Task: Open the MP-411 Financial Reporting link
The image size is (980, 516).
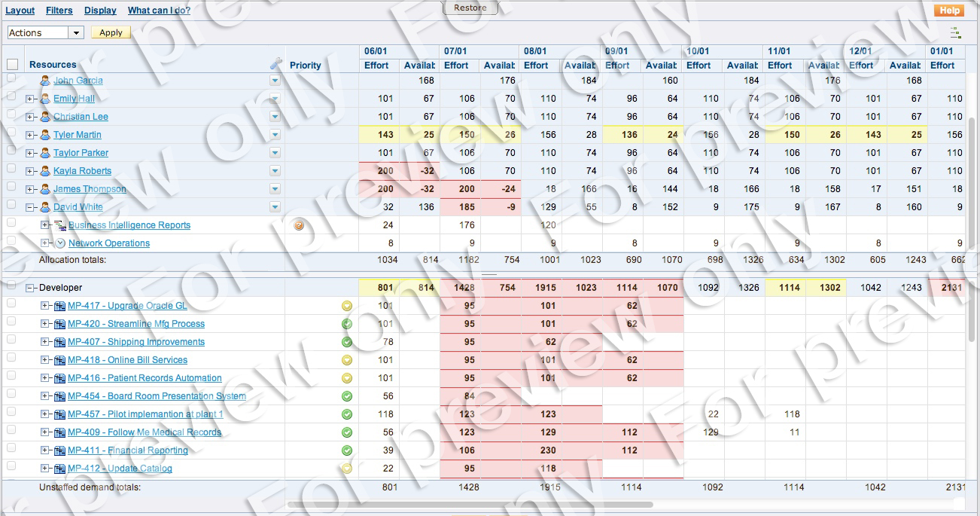Action: click(x=127, y=450)
